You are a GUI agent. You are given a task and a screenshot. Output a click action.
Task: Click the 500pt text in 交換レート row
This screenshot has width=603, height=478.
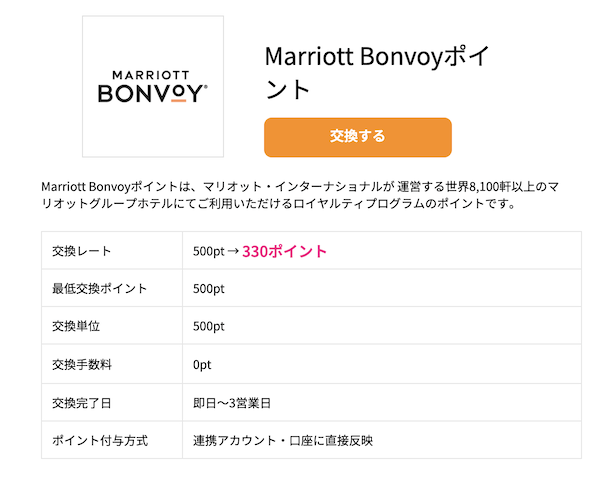208,251
